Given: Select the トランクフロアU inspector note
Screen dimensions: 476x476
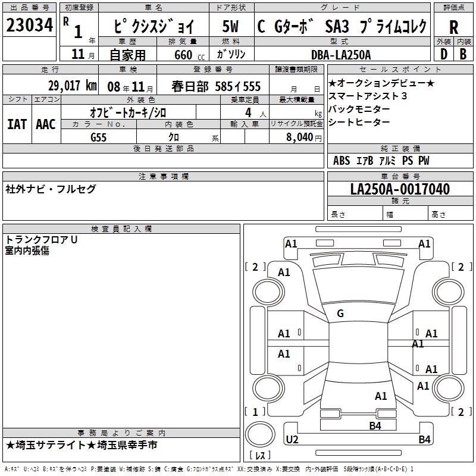Looking at the screenshot, I should pos(42,240).
